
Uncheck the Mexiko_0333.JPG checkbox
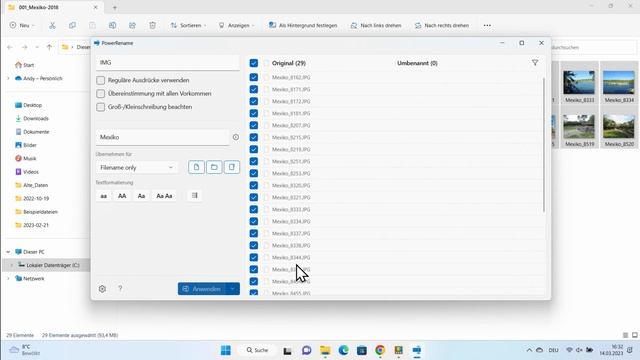(x=253, y=209)
